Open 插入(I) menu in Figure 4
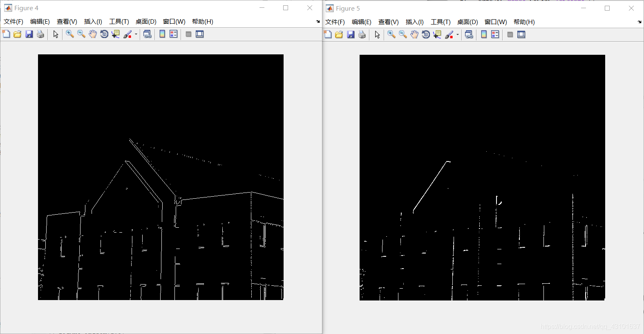Screen dimensions: 644x334 [x=93, y=22]
